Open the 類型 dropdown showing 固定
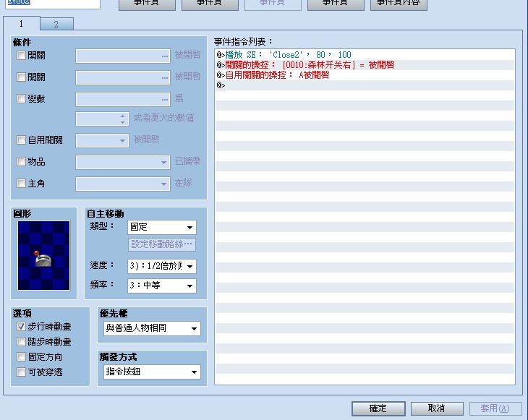The width and height of the screenshot is (528, 420). pyautogui.click(x=162, y=227)
